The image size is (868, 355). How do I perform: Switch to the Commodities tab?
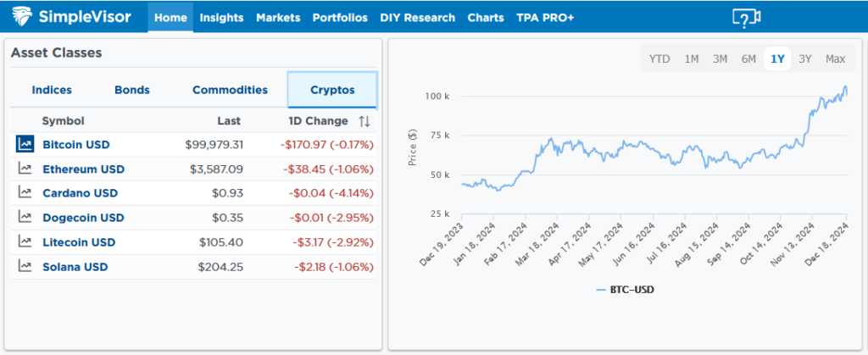pyautogui.click(x=230, y=90)
